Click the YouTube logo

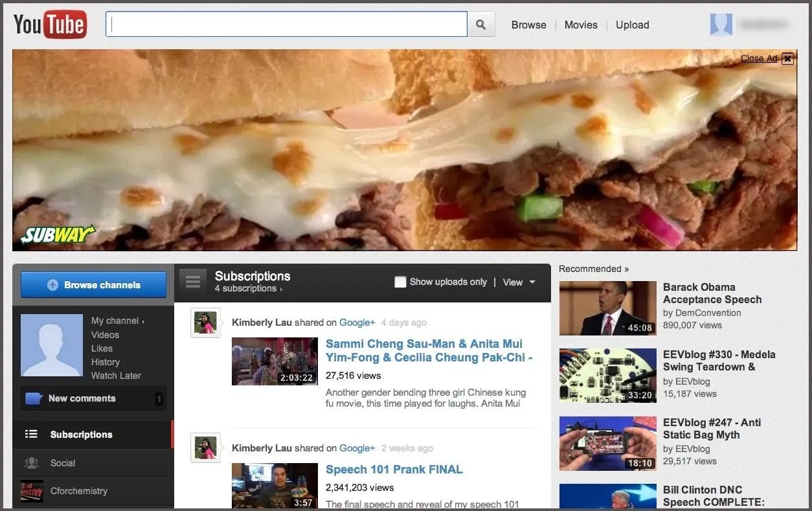pyautogui.click(x=50, y=25)
